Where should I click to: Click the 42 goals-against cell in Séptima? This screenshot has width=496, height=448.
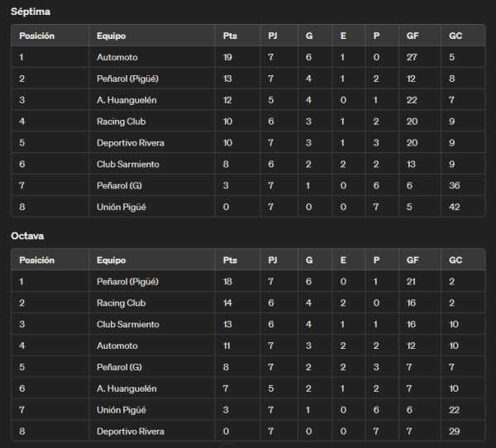click(x=454, y=207)
